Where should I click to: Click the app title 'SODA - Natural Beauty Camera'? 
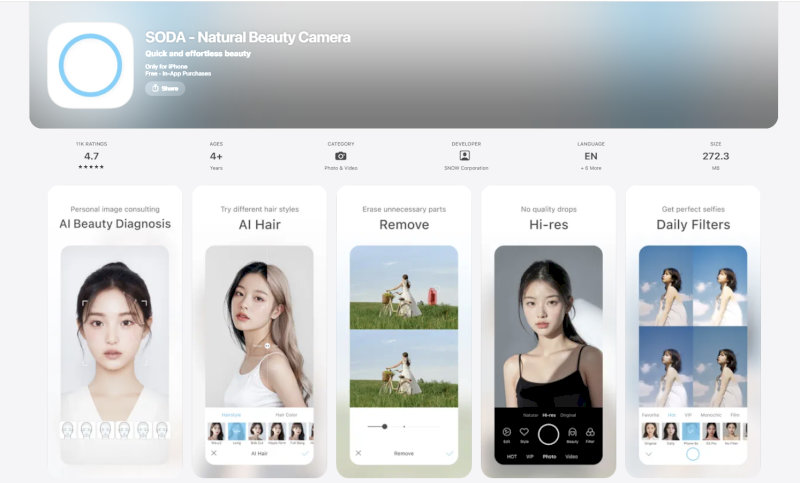coord(247,37)
